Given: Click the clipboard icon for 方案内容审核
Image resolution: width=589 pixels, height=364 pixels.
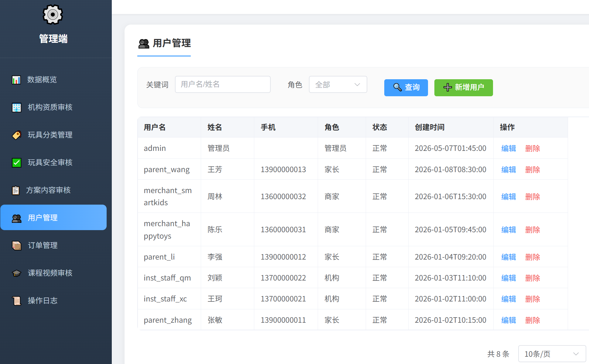Looking at the screenshot, I should point(15,190).
